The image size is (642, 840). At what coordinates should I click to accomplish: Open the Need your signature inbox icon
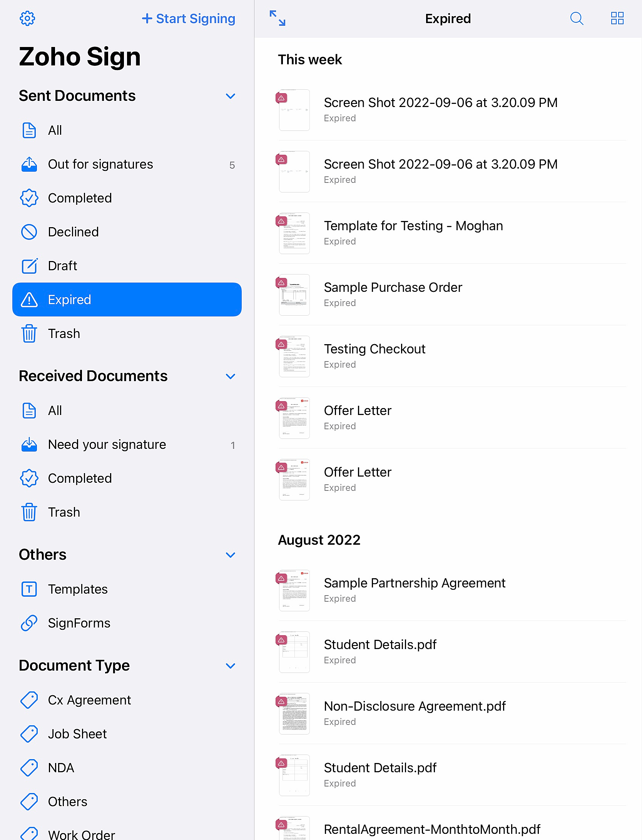click(29, 444)
